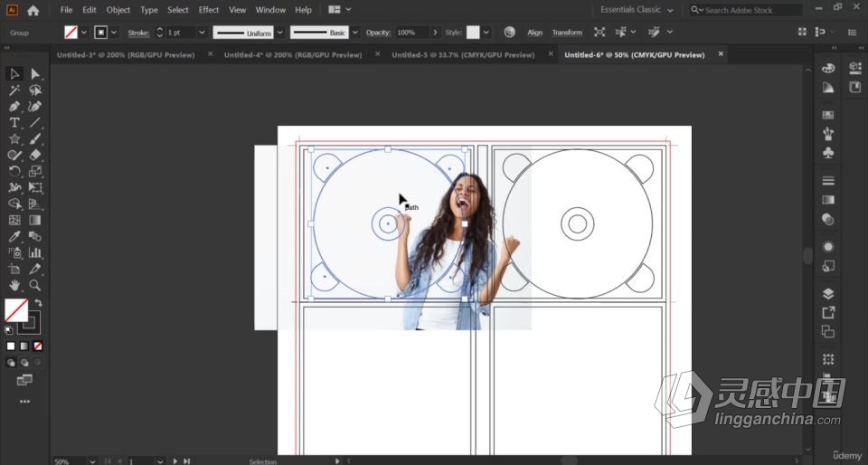
Task: Choose the Magic Wand tool
Action: (14, 90)
